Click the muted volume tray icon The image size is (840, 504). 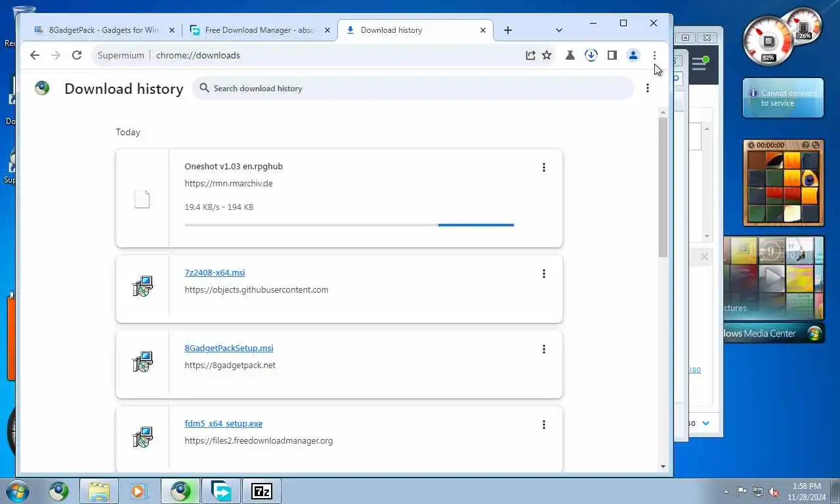point(774,492)
